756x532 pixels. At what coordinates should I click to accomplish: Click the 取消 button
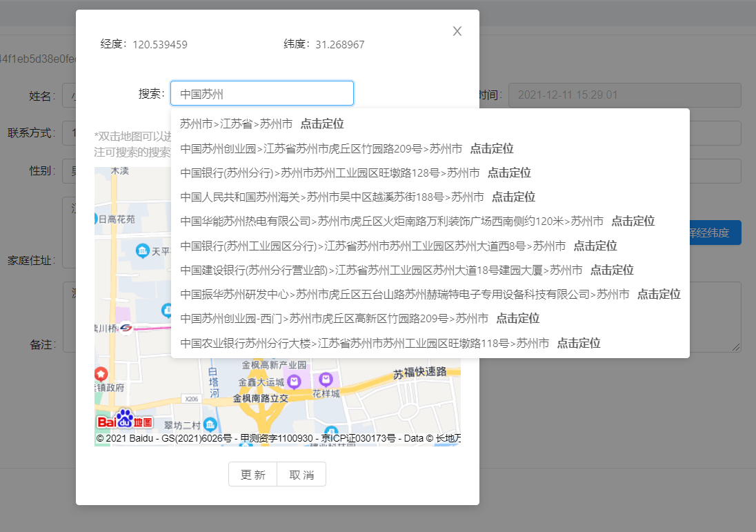302,475
